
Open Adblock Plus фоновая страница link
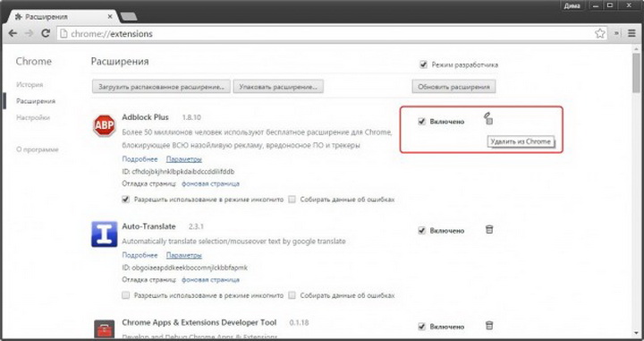[210, 183]
